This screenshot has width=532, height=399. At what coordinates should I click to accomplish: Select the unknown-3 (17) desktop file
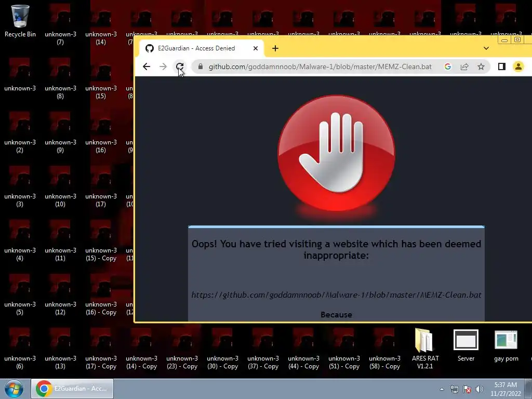click(x=101, y=187)
